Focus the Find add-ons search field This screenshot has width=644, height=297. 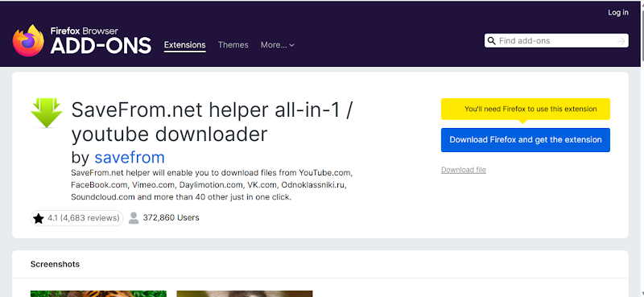pyautogui.click(x=556, y=41)
